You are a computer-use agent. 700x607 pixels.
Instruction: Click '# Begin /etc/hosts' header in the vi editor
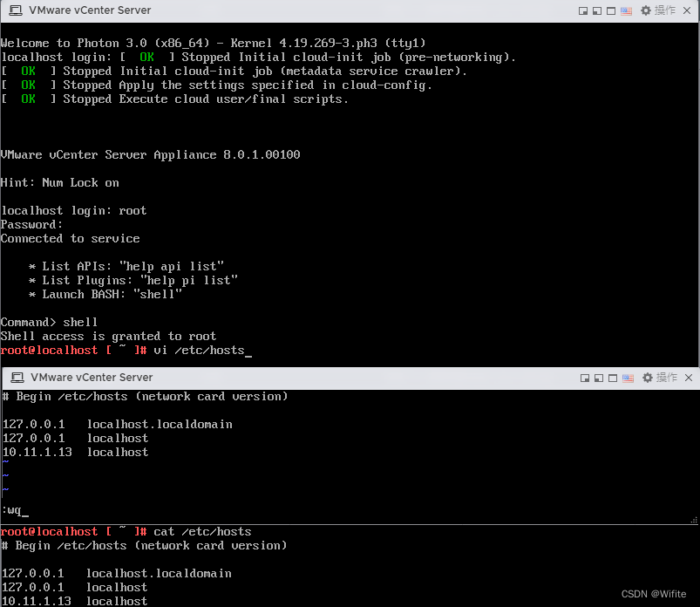click(145, 397)
